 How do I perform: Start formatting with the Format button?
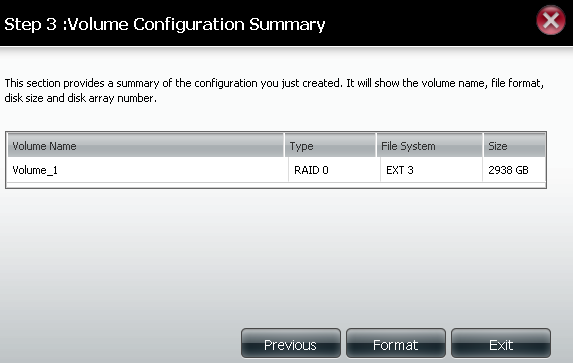pos(396,343)
